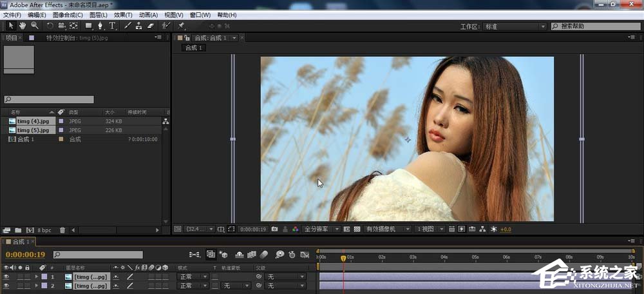Viewport: 644px width, 294px height.
Task: Select the Clone Stamp tool
Action: (139, 26)
